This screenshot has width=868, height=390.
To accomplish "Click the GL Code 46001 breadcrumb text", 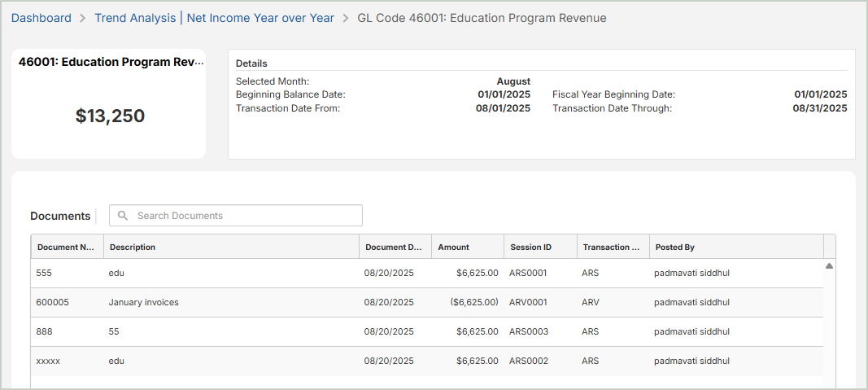I will pos(482,18).
